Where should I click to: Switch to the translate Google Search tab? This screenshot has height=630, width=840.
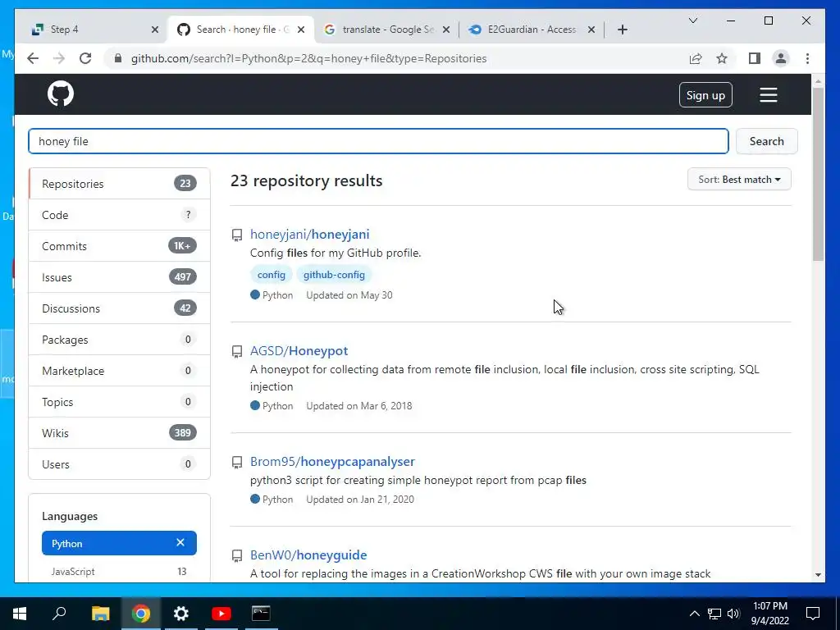coord(386,30)
